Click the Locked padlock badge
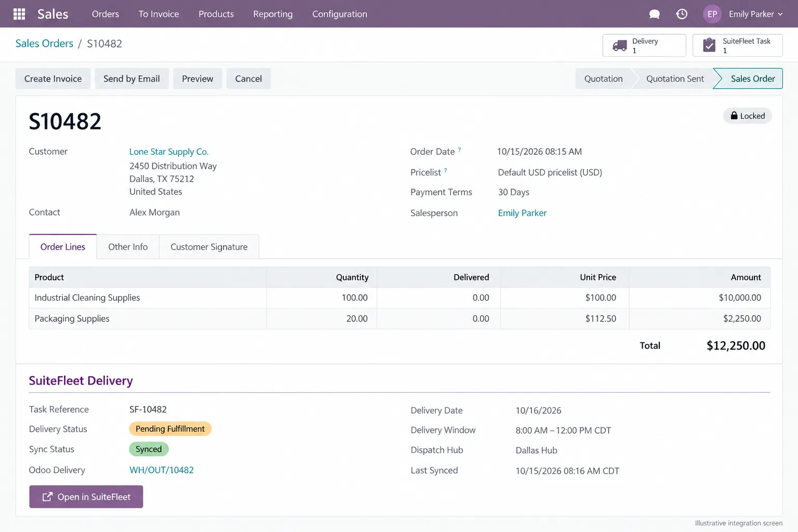The image size is (798, 532). click(748, 116)
